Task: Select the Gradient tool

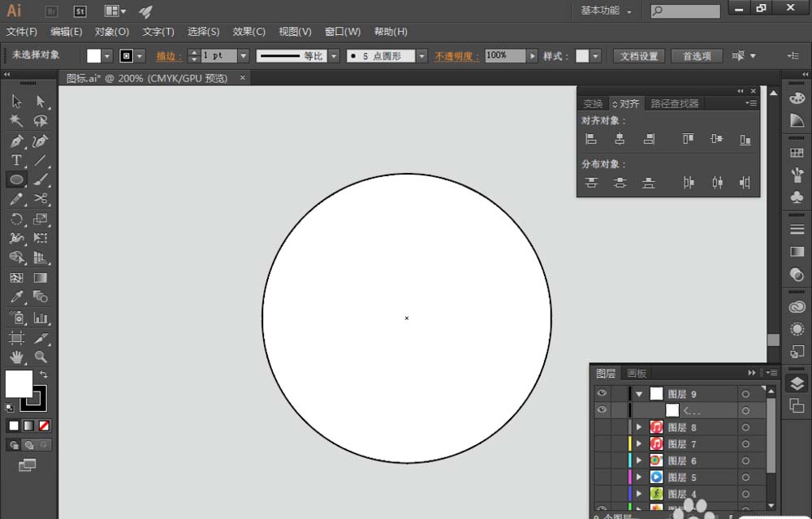Action: pos(41,278)
